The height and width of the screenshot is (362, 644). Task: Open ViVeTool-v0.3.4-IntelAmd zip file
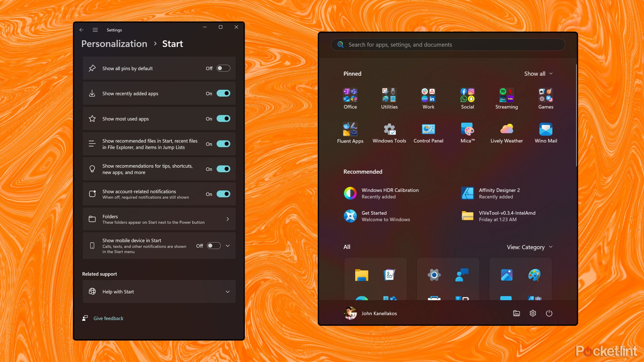[x=498, y=216]
